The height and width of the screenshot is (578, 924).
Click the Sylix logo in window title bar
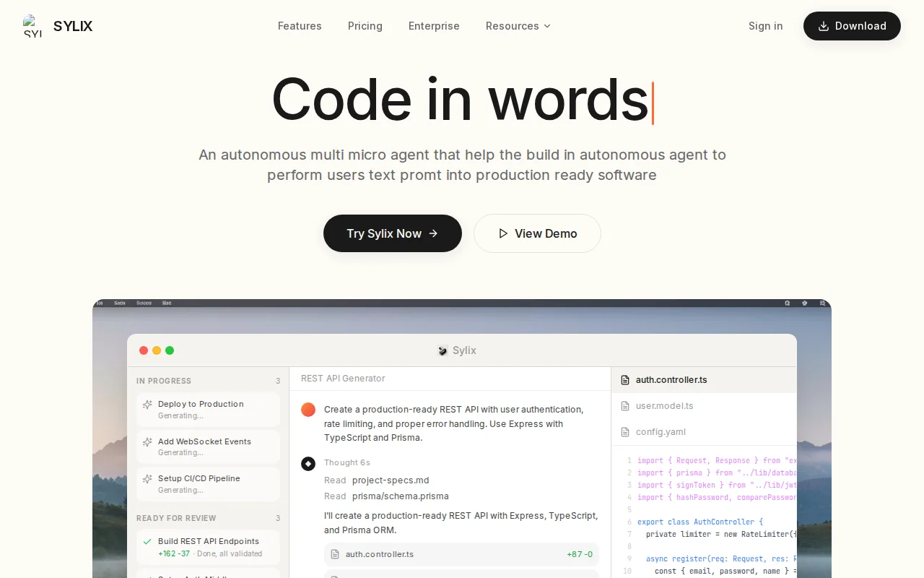click(443, 350)
